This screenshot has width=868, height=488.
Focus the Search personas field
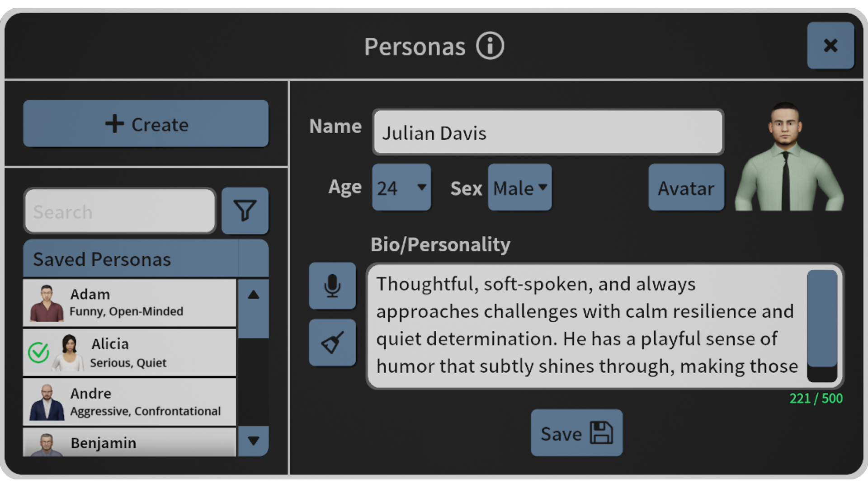pos(120,211)
